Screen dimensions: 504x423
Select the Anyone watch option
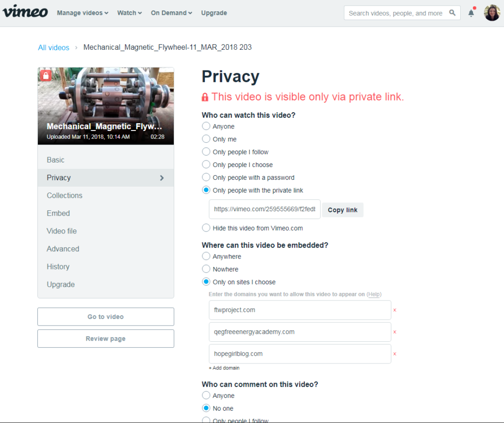[206, 126]
